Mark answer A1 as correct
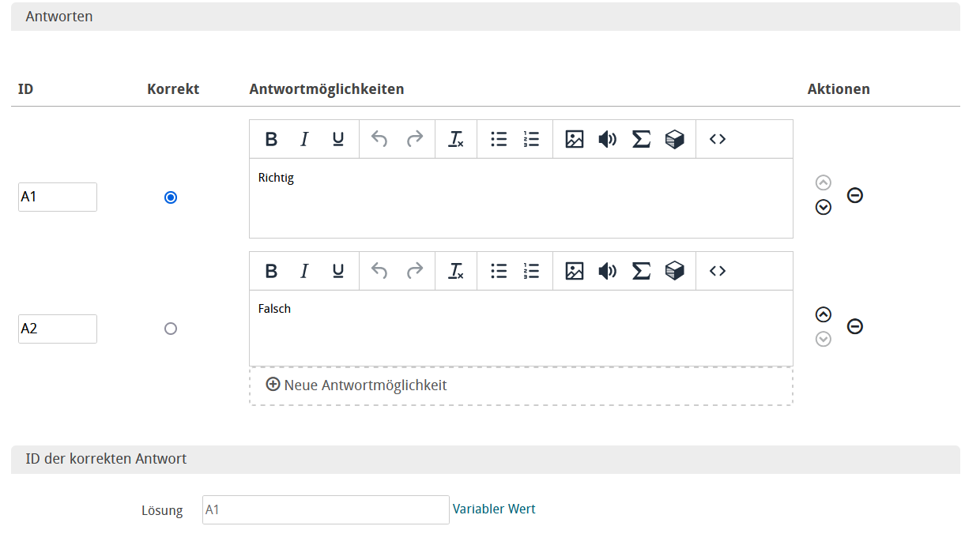Image resolution: width=965 pixels, height=560 pixels. pyautogui.click(x=171, y=197)
